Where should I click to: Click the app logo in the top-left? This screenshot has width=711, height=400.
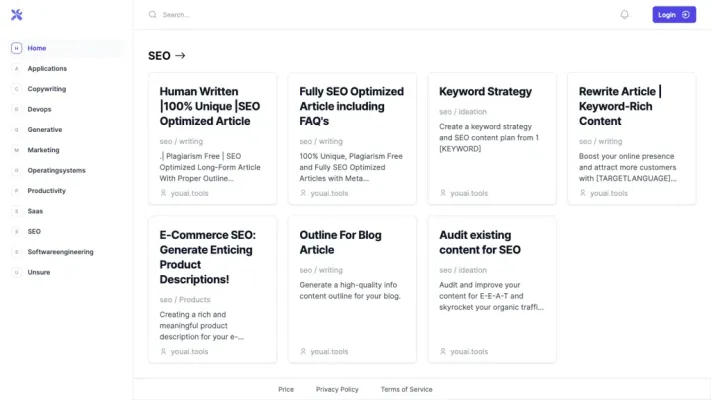tap(16, 15)
